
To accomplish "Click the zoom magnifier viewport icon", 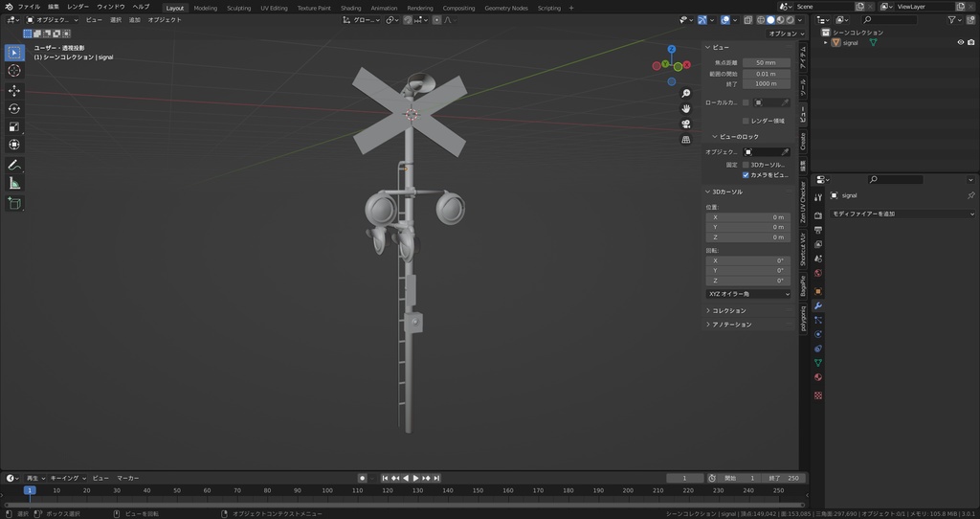I will (686, 94).
